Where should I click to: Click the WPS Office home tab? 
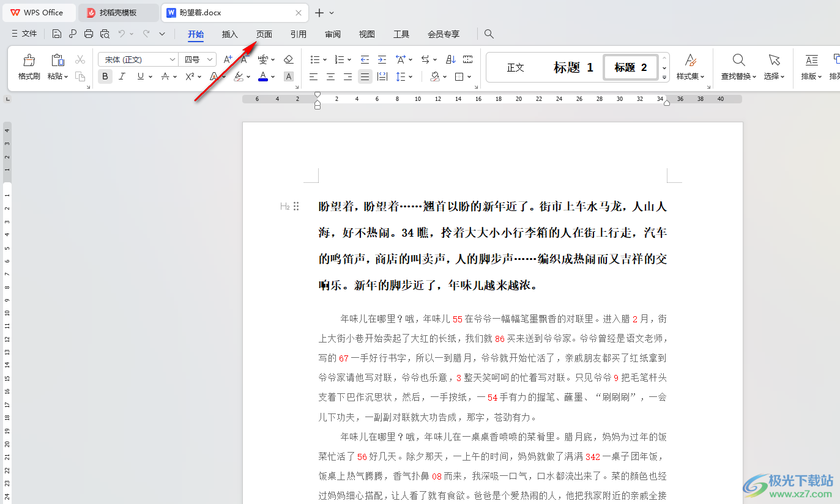pyautogui.click(x=38, y=12)
